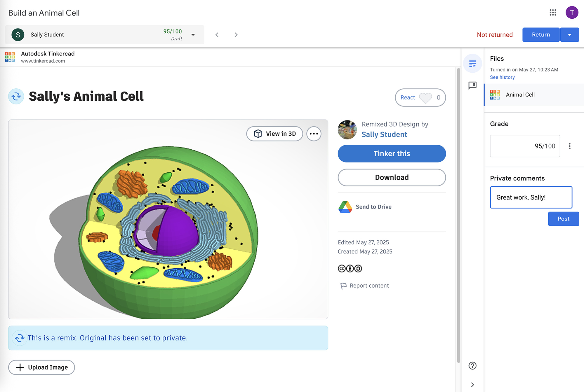Click the remix arrows icon beside Sally's Animal Cell

(x=16, y=96)
